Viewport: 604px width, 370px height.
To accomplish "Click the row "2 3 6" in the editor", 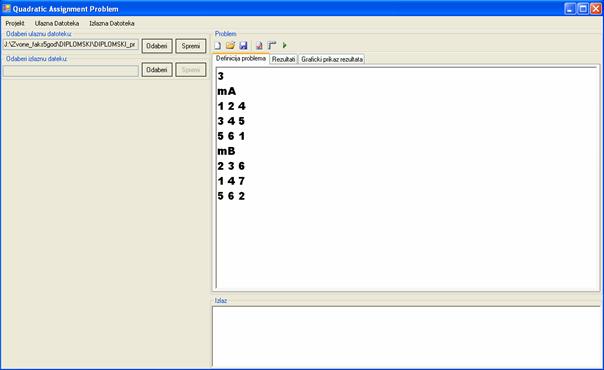I will 231,166.
